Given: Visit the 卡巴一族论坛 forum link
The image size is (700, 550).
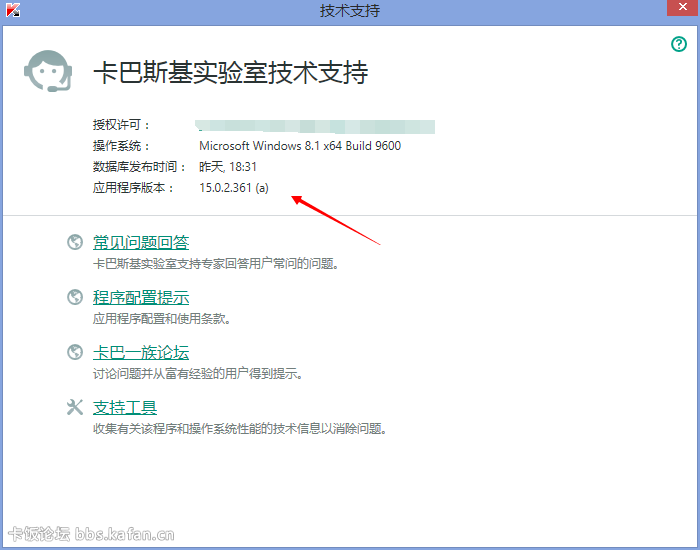Looking at the screenshot, I should coord(141,352).
